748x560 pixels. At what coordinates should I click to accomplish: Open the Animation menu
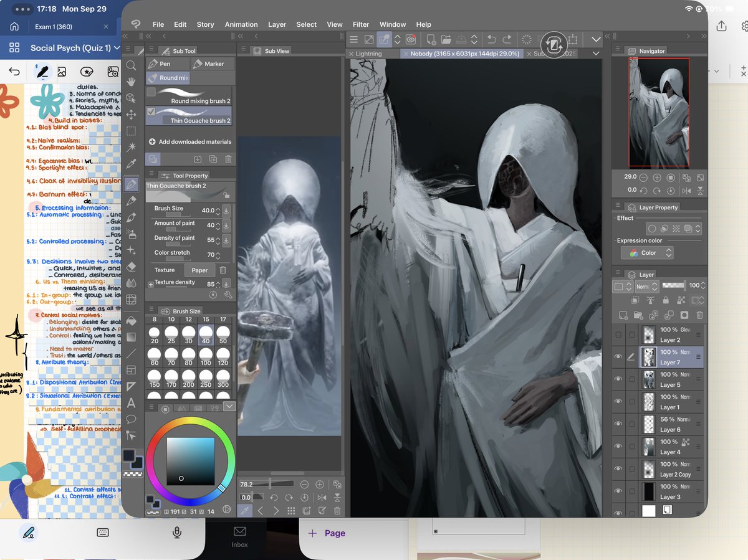coord(241,24)
